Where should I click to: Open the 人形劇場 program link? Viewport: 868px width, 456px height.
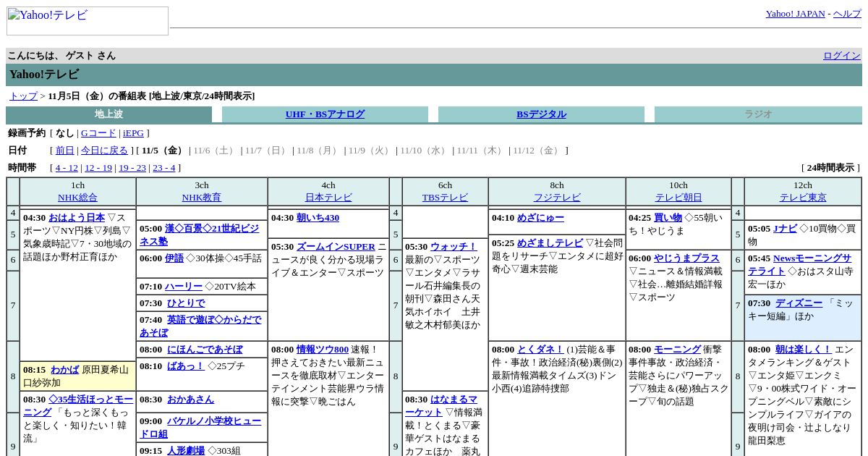[186, 450]
